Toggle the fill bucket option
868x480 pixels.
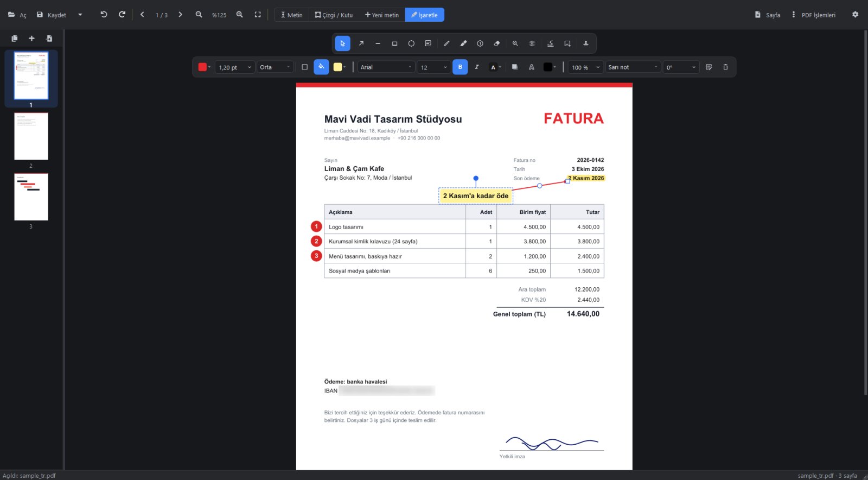[321, 67]
